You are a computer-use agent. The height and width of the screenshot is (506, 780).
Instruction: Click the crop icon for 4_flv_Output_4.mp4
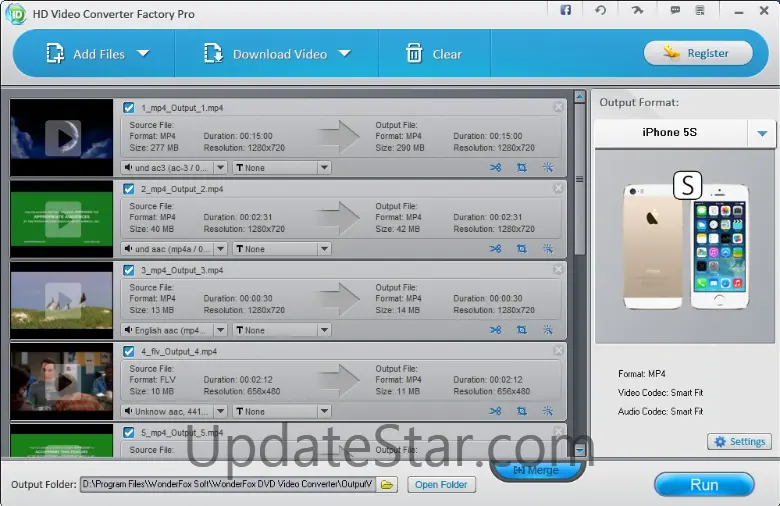click(521, 410)
